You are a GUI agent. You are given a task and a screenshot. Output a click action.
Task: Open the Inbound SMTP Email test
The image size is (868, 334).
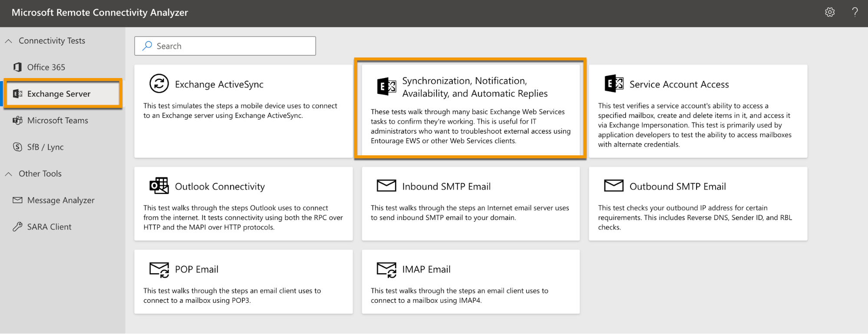click(x=471, y=204)
